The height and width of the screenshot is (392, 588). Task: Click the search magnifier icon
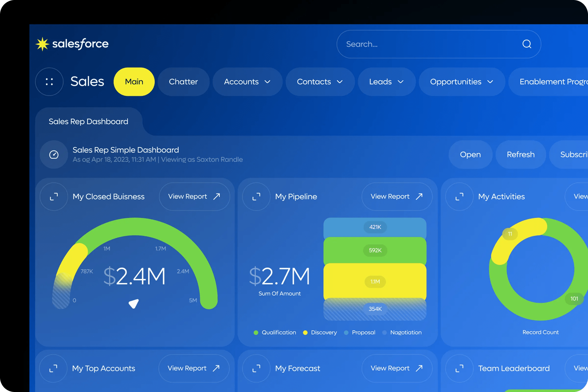(527, 44)
